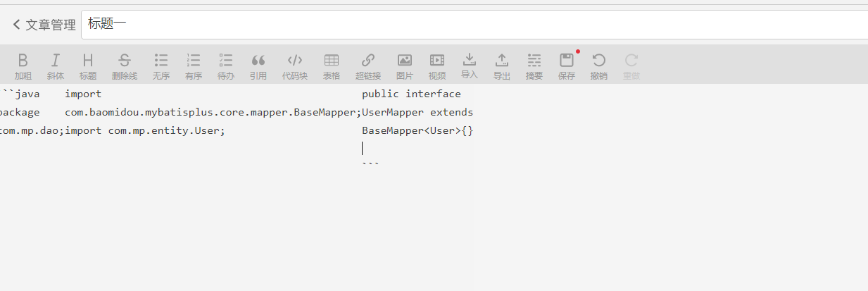
Task: Save the article (保存)
Action: (567, 67)
